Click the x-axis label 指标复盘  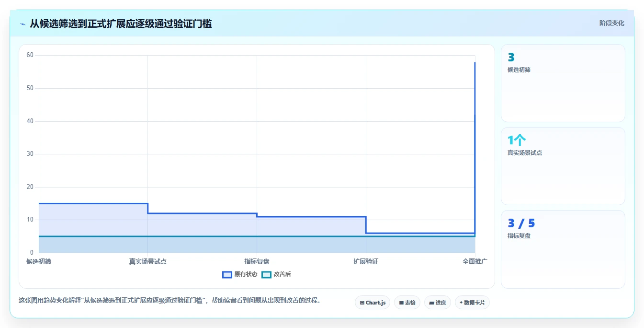pos(257,261)
